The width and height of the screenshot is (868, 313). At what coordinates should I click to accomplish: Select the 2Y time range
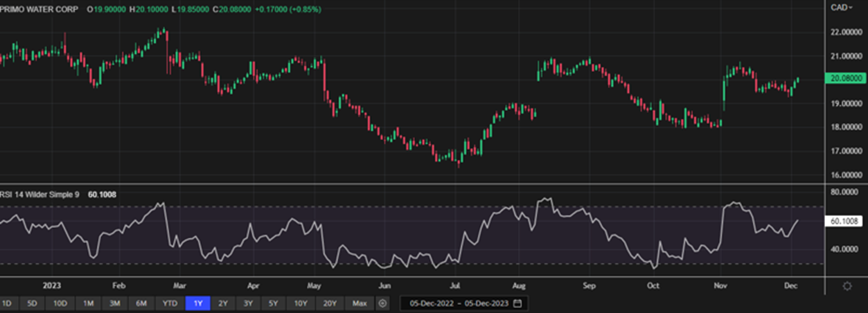(223, 303)
